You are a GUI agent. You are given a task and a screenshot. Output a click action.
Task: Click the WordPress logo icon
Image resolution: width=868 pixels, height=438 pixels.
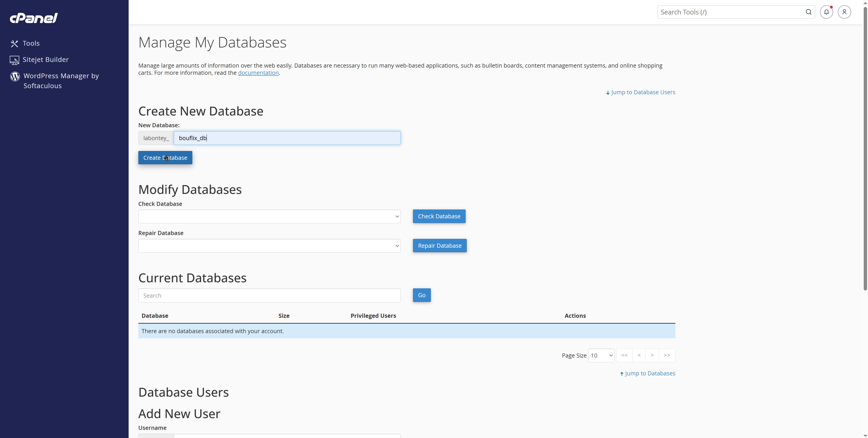pos(15,76)
